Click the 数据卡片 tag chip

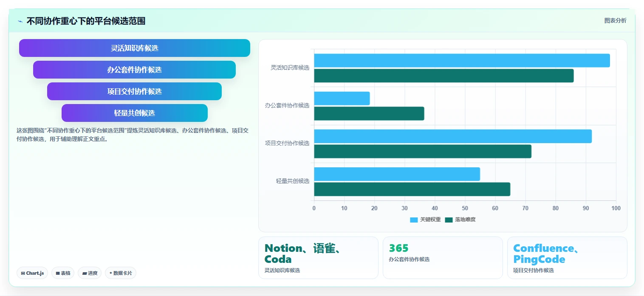click(x=121, y=273)
